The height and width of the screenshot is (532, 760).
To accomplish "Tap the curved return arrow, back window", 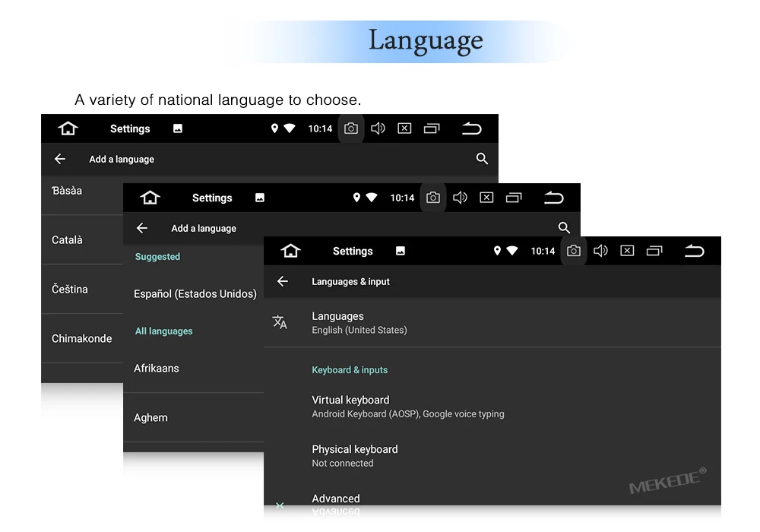I will pyautogui.click(x=471, y=128).
